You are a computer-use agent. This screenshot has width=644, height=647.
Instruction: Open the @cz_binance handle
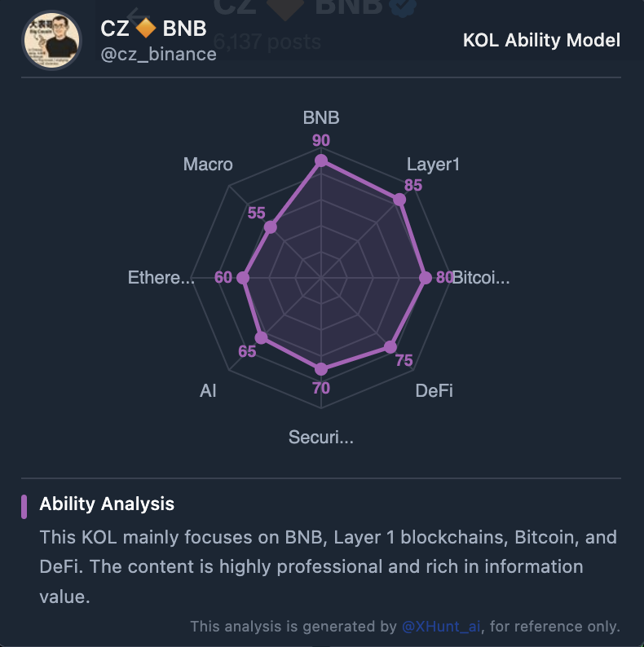coord(158,55)
